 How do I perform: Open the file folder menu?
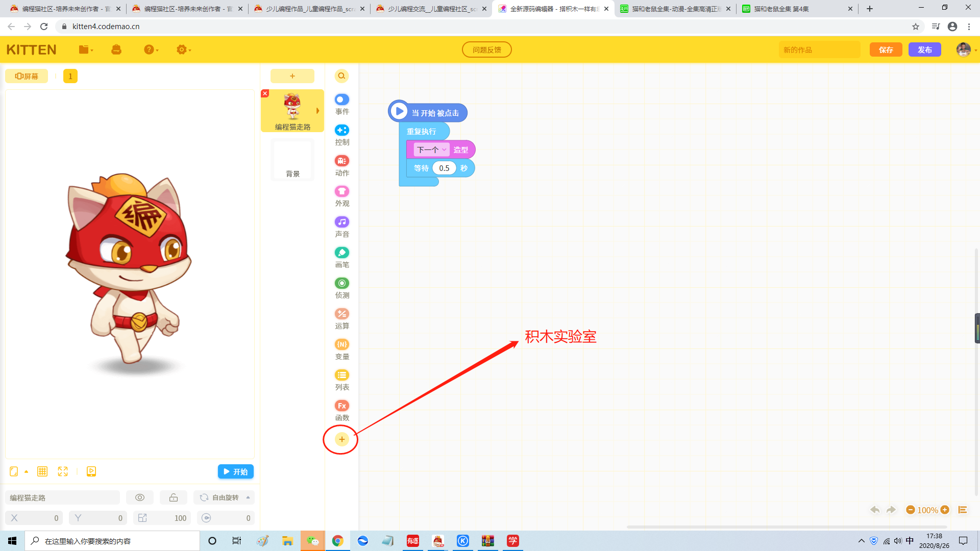coord(86,49)
